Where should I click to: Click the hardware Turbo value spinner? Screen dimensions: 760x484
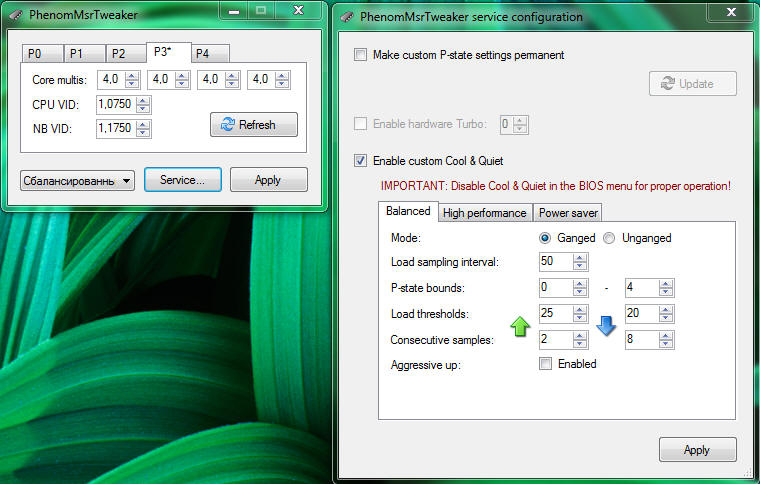[514, 125]
